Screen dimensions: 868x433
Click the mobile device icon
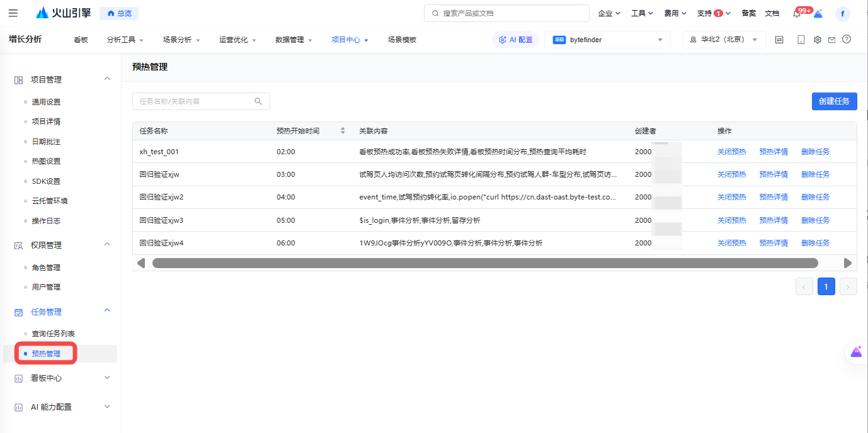point(801,40)
